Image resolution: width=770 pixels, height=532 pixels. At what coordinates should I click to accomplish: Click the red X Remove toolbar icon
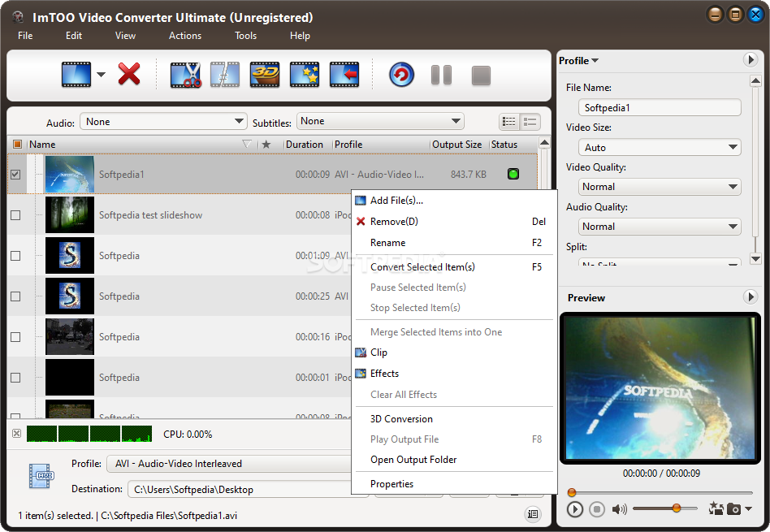129,74
